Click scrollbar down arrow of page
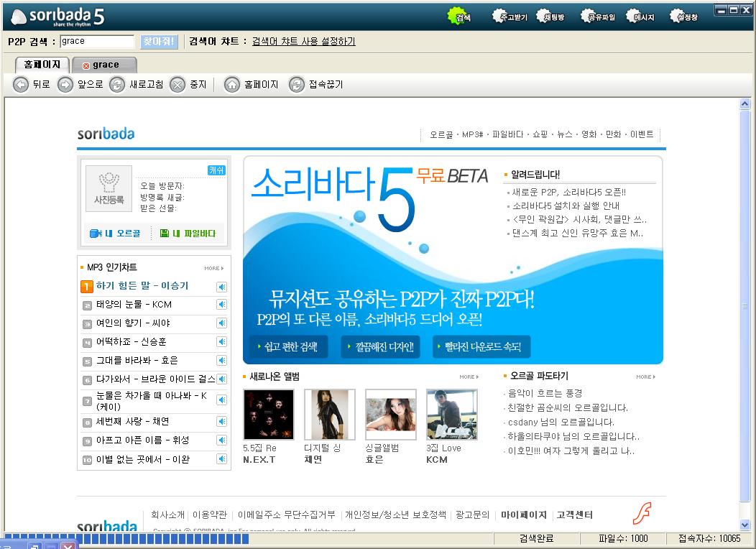This screenshot has width=756, height=549. (745, 525)
